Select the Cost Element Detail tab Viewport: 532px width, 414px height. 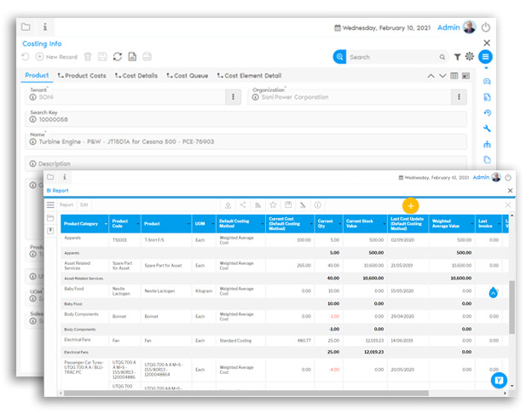(x=249, y=76)
